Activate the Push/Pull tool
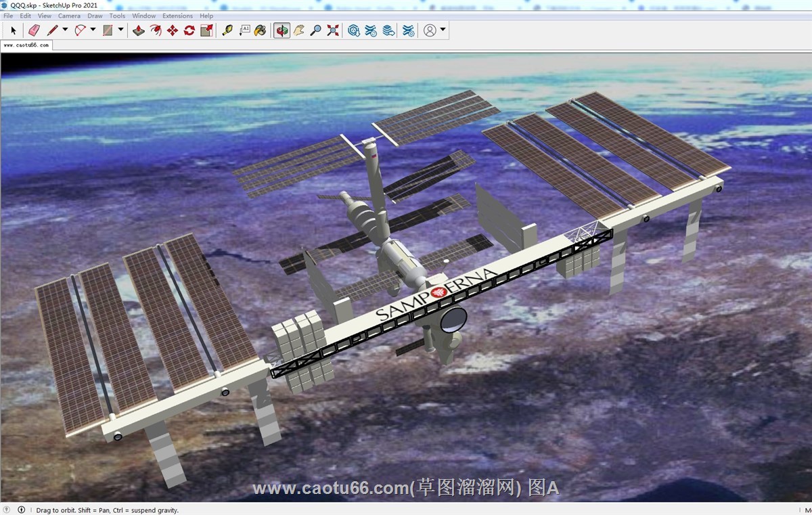Image resolution: width=812 pixels, height=515 pixels. point(139,30)
